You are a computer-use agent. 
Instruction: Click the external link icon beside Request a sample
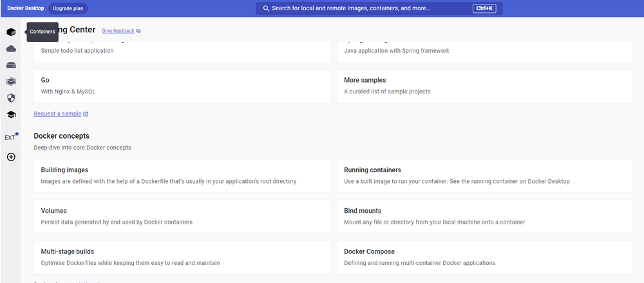pos(86,114)
